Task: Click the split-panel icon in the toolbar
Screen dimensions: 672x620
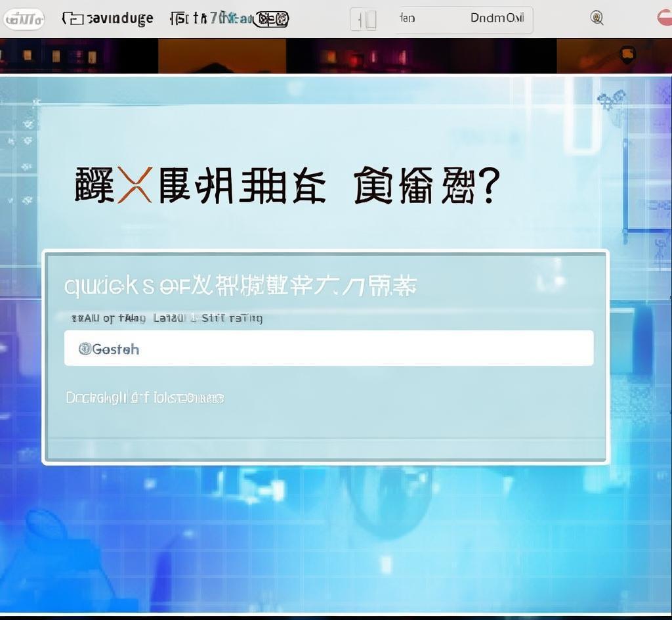Action: coord(364,20)
